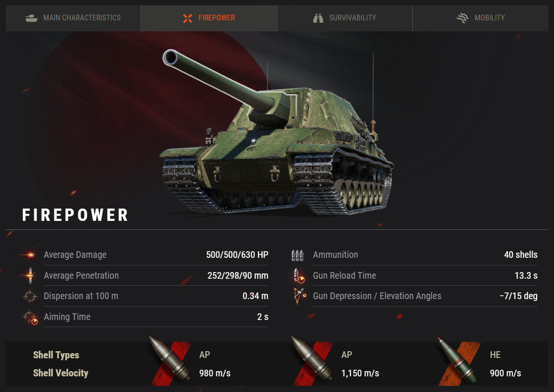Click the Dispersion crosshair icon
Image resolution: width=554 pixels, height=392 pixels.
point(30,296)
